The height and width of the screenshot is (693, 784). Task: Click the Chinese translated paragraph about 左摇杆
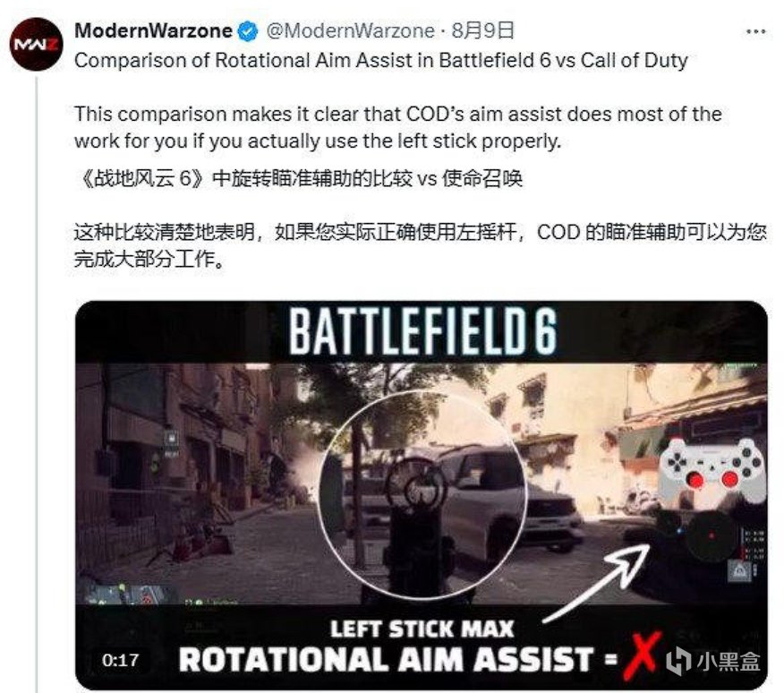[x=420, y=245]
